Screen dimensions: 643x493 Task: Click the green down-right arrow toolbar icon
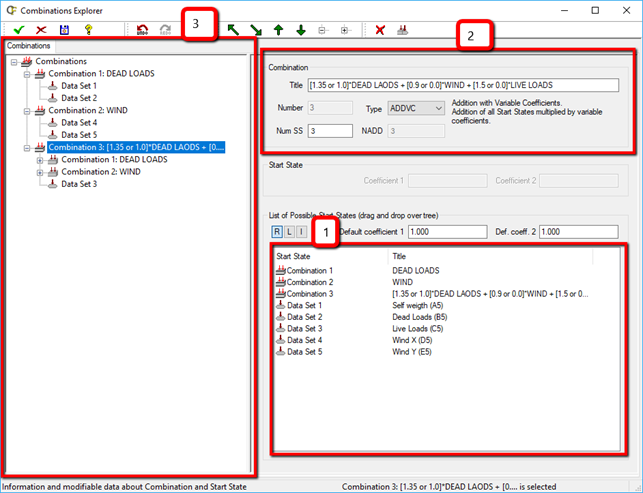click(256, 30)
